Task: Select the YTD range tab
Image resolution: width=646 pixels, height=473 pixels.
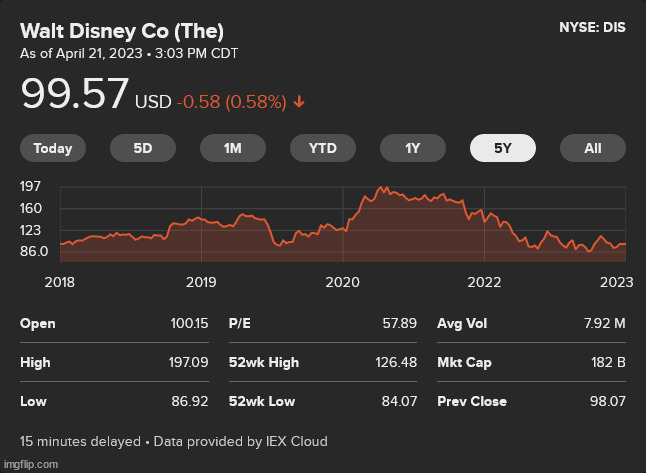Action: tap(323, 148)
